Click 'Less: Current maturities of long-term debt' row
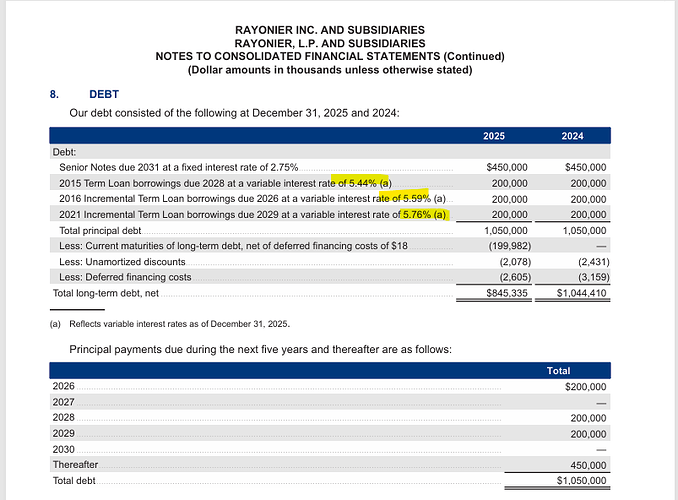The height and width of the screenshot is (500, 678). pos(330,246)
